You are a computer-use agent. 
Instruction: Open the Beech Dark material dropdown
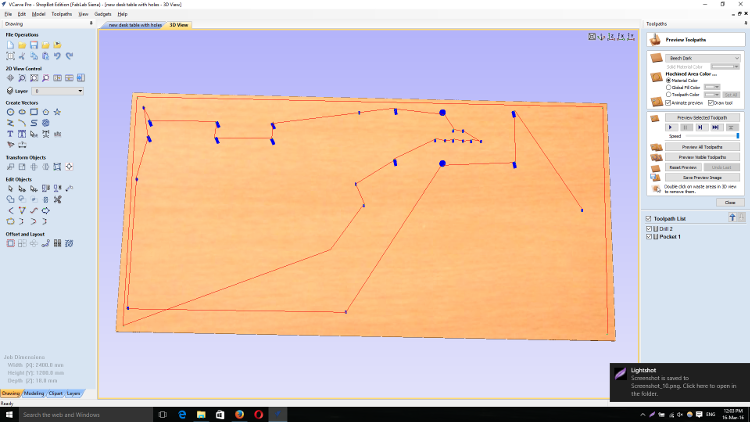[702, 58]
